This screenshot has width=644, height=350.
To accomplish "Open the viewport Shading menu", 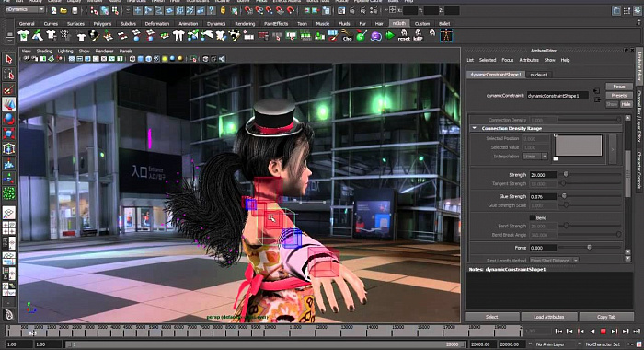I will [x=44, y=51].
